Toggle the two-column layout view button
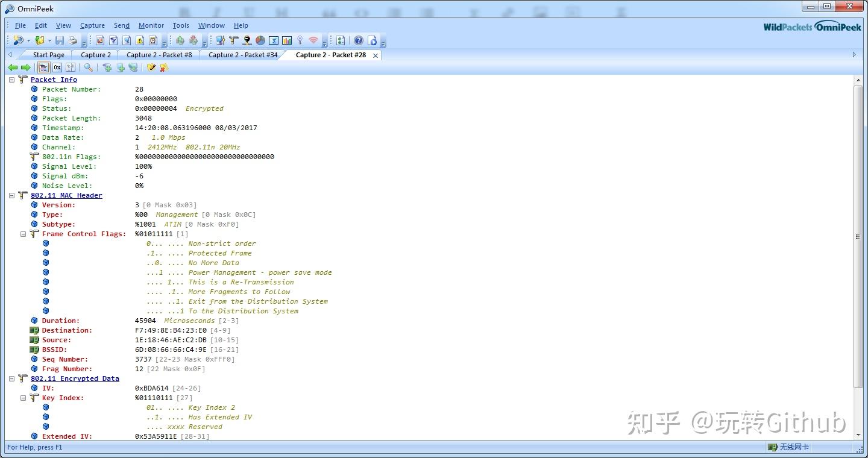The image size is (868, 458). click(71, 67)
